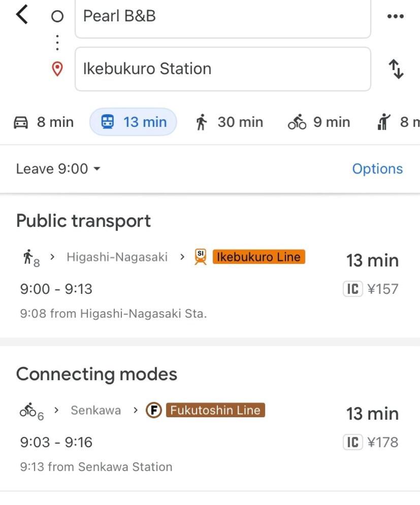Open the Leave 9:00 time dropdown
The width and height of the screenshot is (420, 505).
click(x=58, y=169)
